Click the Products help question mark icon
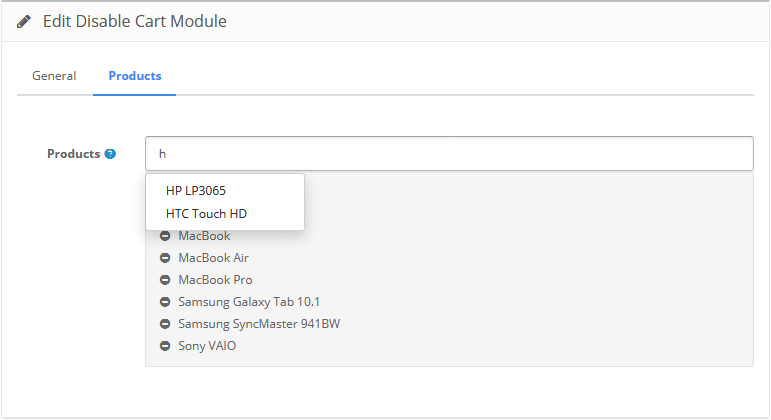Viewport: 771px width, 420px height. tap(110, 154)
